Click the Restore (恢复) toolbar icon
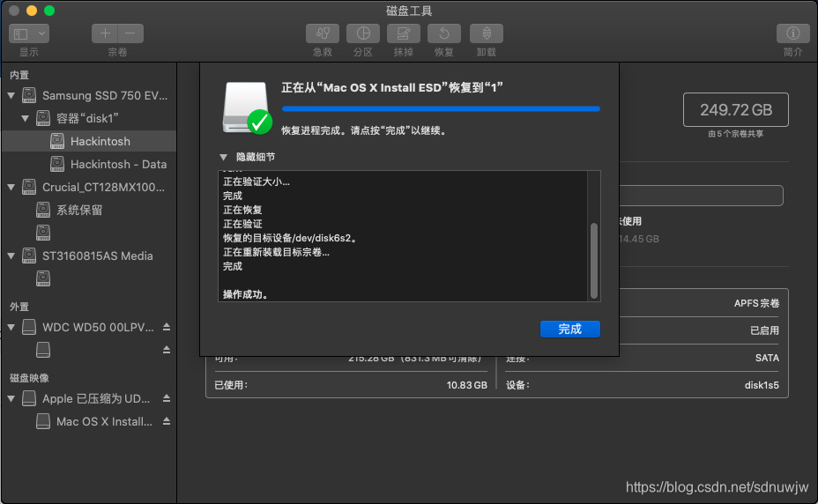Viewport: 818px width, 504px height. pos(444,33)
